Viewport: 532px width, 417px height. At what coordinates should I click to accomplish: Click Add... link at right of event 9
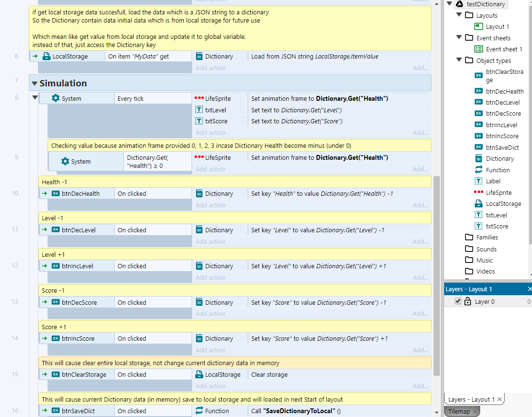(421, 169)
